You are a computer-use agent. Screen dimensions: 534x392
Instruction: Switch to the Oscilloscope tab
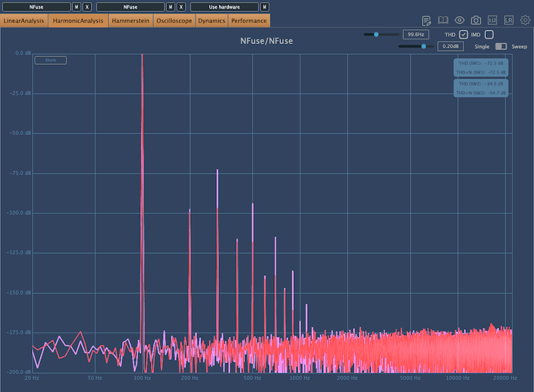pyautogui.click(x=174, y=21)
